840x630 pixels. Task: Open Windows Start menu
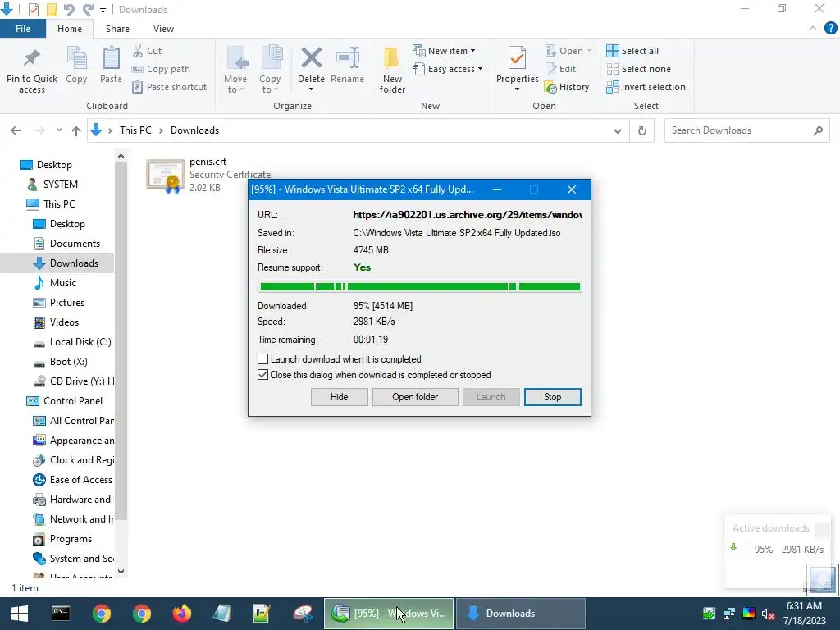coord(20,614)
